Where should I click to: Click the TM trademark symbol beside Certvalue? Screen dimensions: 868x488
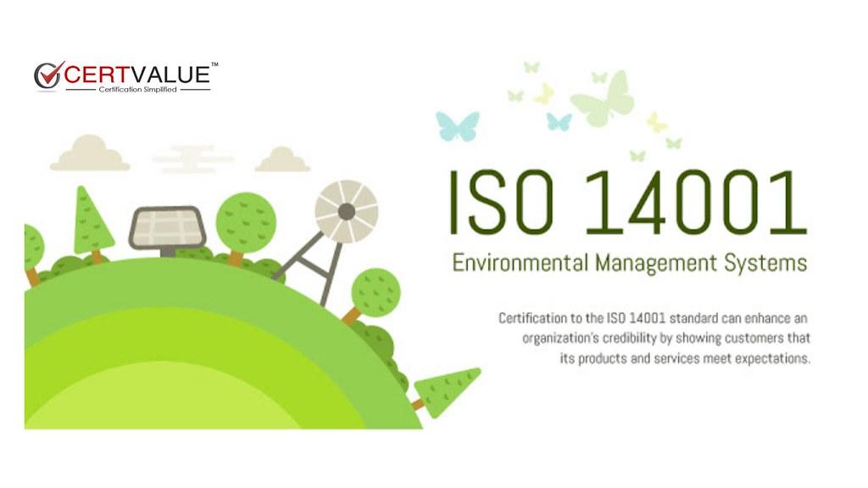click(214, 64)
